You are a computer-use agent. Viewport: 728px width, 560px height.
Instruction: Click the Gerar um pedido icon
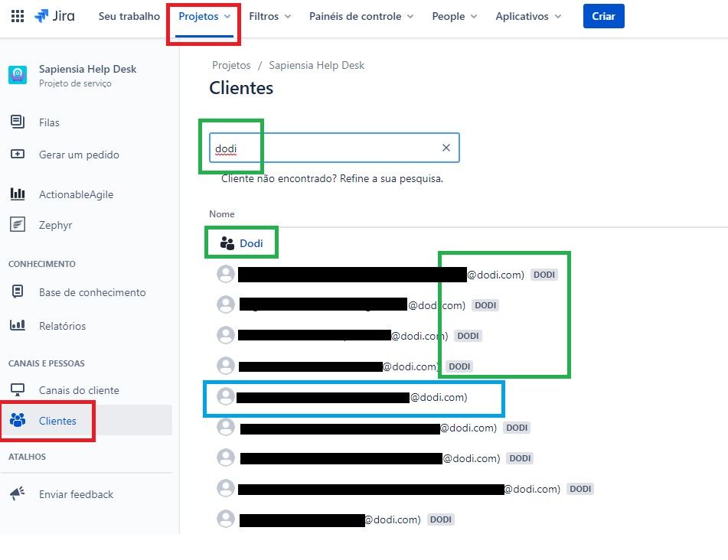click(x=18, y=154)
